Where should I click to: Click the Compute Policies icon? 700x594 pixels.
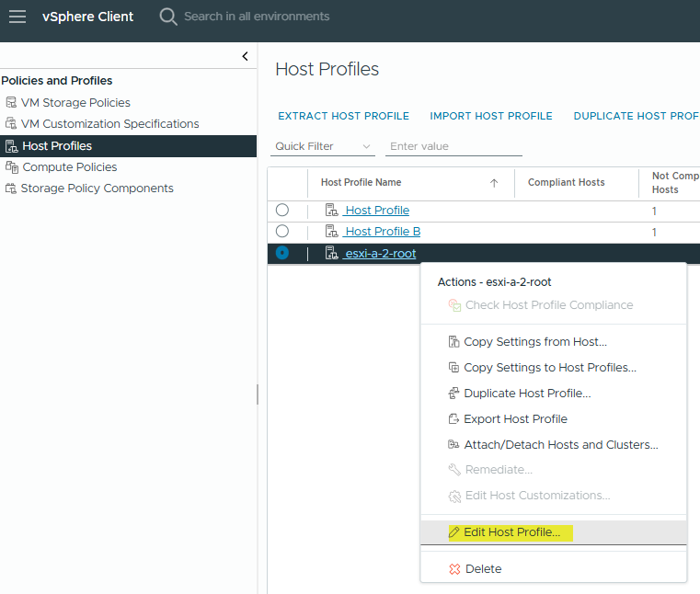[x=12, y=167]
